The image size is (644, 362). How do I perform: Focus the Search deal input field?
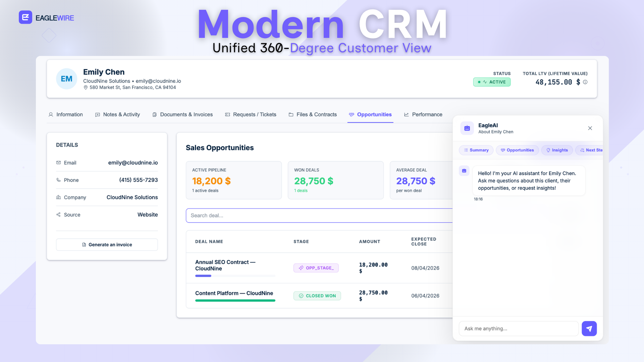319,216
